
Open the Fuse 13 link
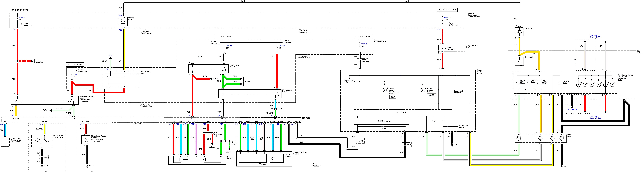click(x=22, y=17)
